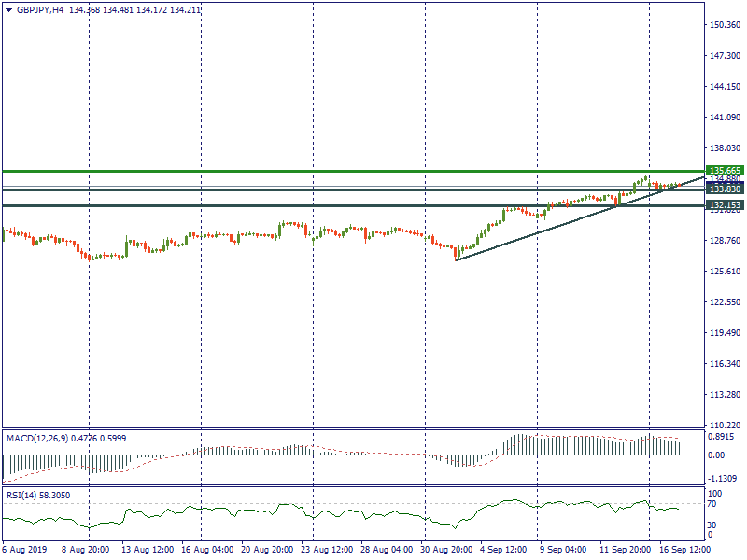Click the 150.360 price scale label
This screenshot has height=560, width=747.
coord(725,25)
